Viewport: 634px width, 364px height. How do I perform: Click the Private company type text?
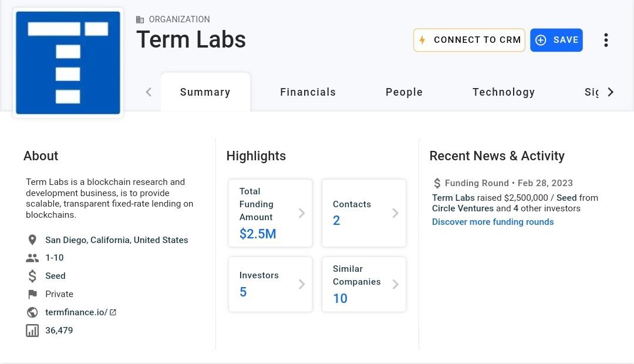coord(59,294)
